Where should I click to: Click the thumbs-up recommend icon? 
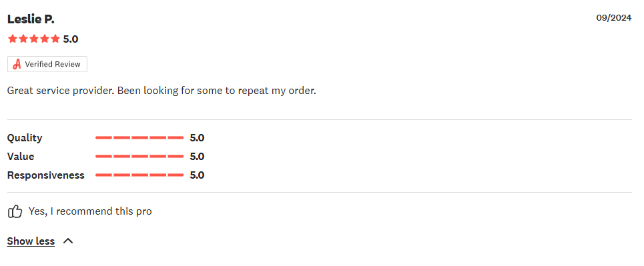tap(15, 212)
